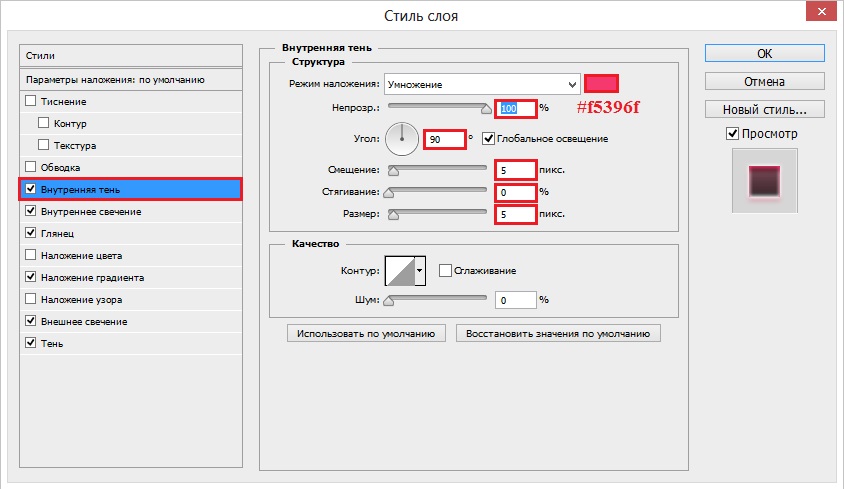Enable the Текстура checkbox
This screenshot has width=844, height=489.
point(44,145)
